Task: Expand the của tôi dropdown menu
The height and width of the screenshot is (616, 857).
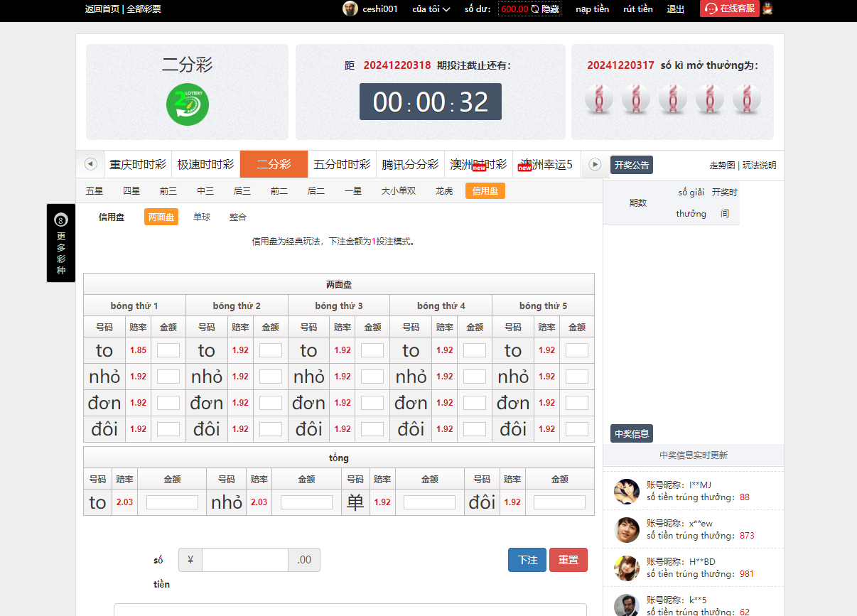Action: point(431,9)
